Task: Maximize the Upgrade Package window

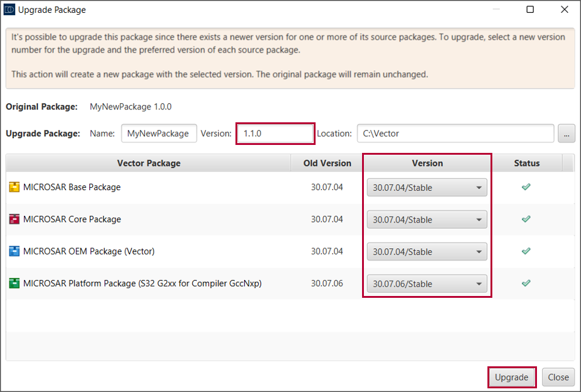Action: coord(530,9)
